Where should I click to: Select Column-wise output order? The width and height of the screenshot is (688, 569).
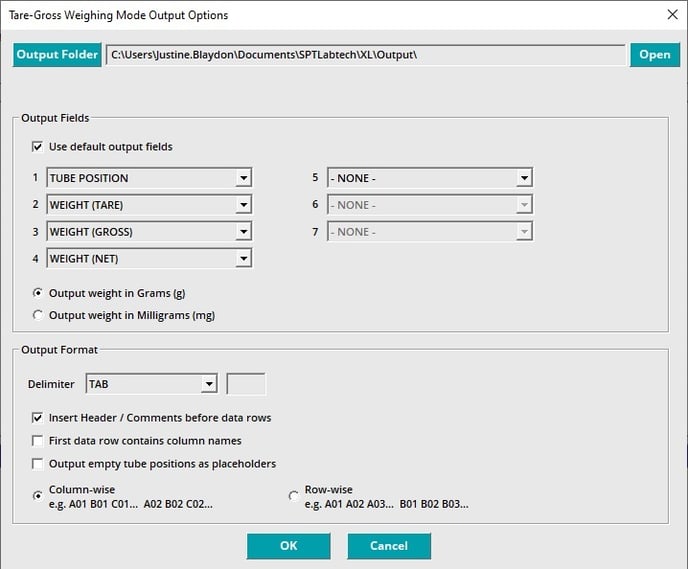pos(38,496)
